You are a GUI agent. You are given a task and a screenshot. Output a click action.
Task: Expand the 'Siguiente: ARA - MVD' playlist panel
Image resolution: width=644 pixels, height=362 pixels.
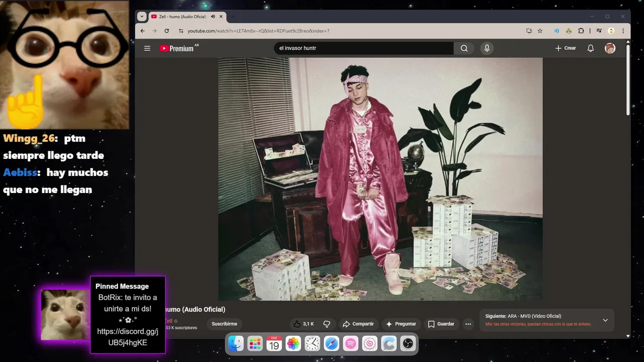tap(605, 320)
